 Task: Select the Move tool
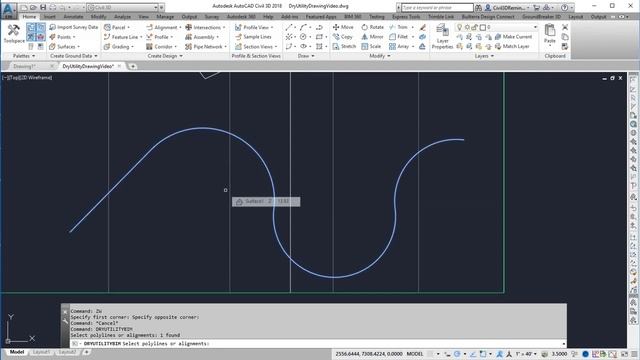343,27
